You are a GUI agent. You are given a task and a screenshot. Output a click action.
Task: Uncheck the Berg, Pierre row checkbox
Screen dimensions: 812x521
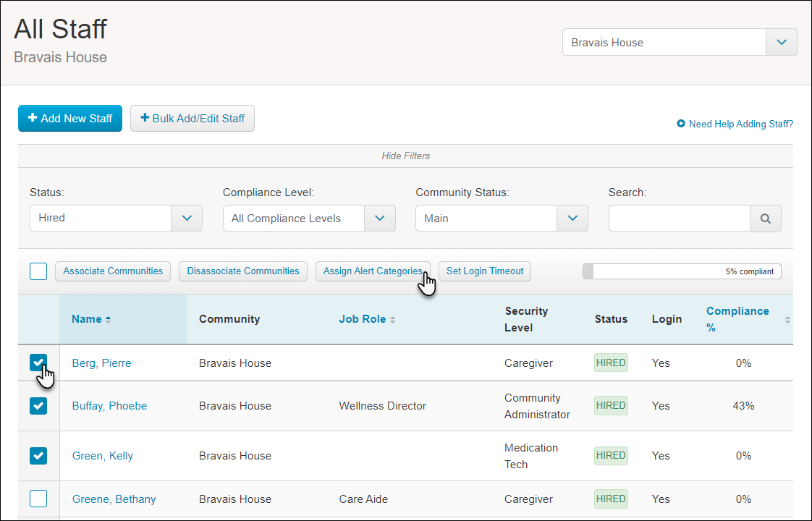[x=38, y=363]
